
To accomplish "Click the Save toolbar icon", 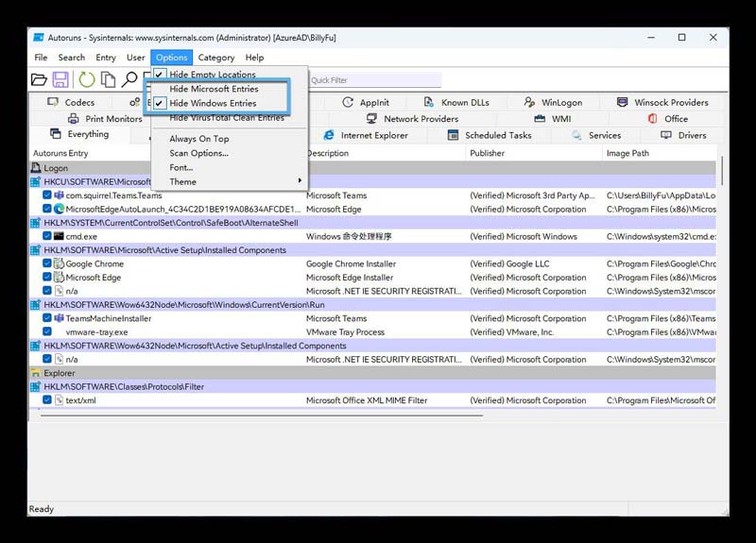I will 60,79.
